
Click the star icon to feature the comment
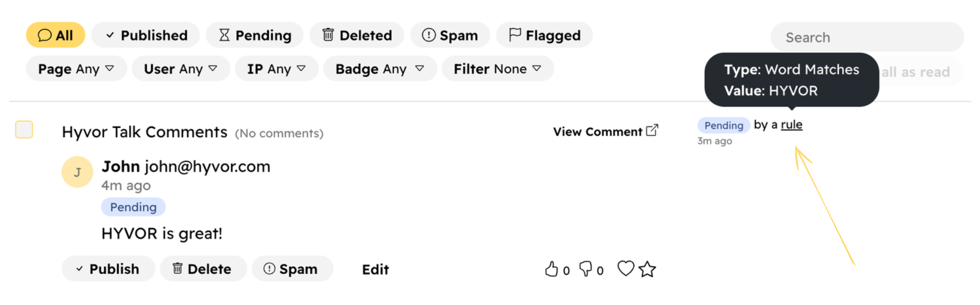tap(648, 268)
